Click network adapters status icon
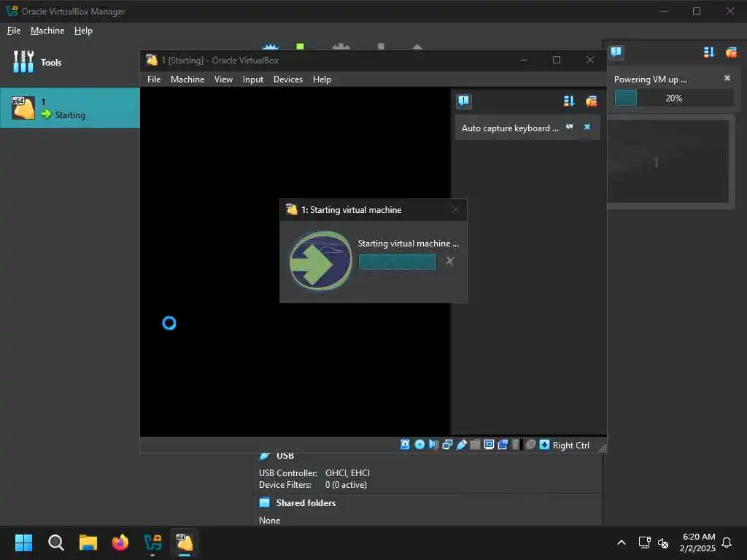Viewport: 747px width, 560px height. 447,444
